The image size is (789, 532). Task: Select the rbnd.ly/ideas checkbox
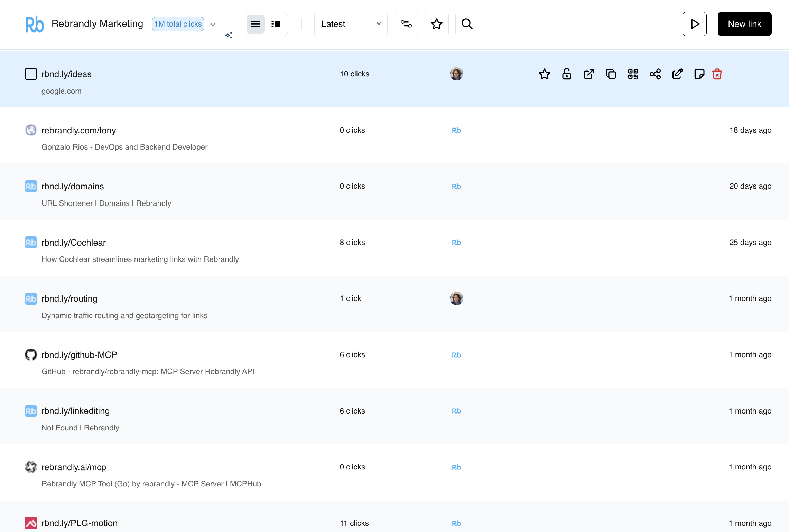click(x=31, y=74)
